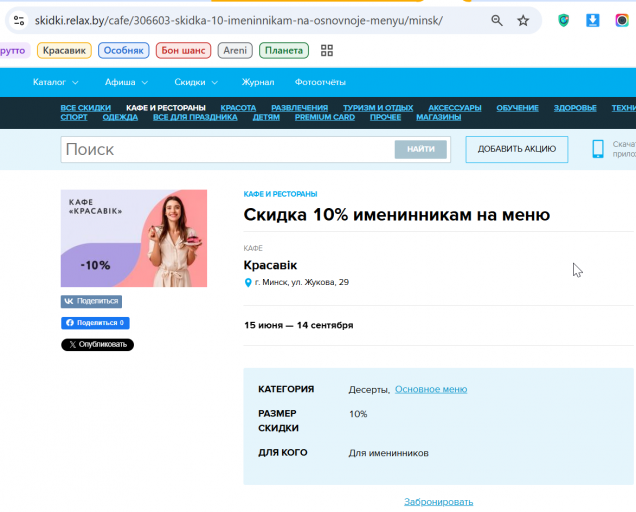The height and width of the screenshot is (512, 636).
Task: Open ВСЕ ДЛЯ ПРАЗДНИКА category
Action: [x=195, y=117]
